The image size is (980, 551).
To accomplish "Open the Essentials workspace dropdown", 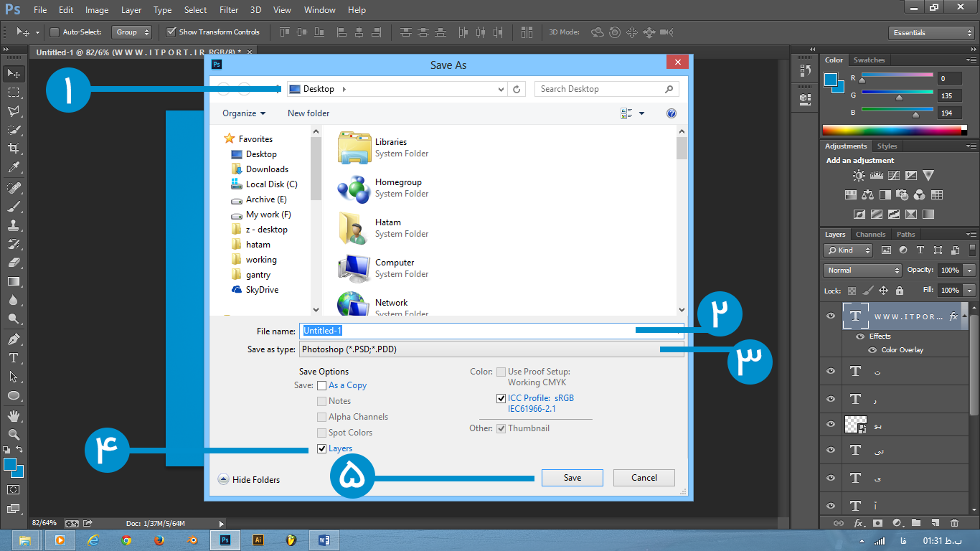I will coord(931,33).
